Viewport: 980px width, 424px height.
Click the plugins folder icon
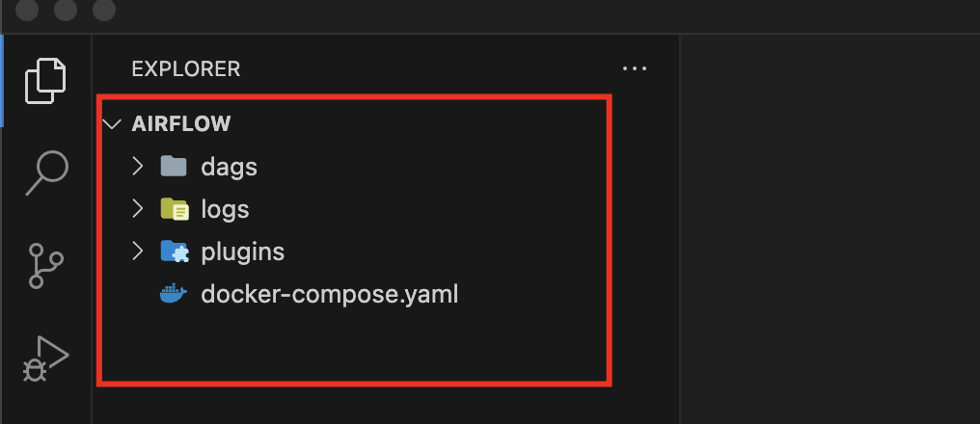click(174, 252)
